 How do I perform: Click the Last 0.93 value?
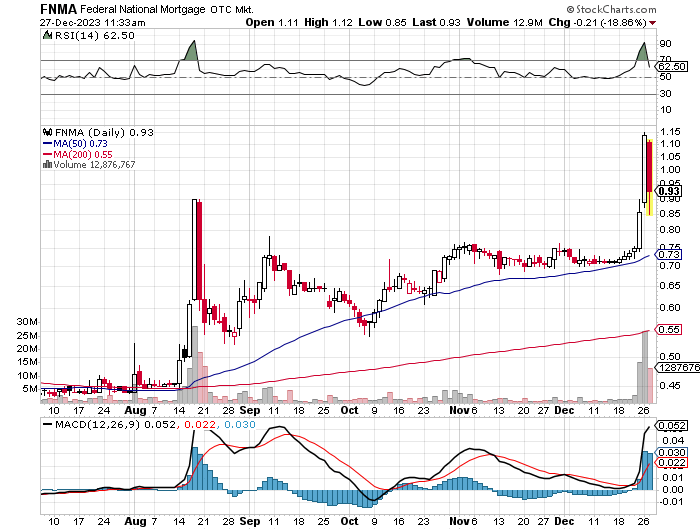[436, 22]
